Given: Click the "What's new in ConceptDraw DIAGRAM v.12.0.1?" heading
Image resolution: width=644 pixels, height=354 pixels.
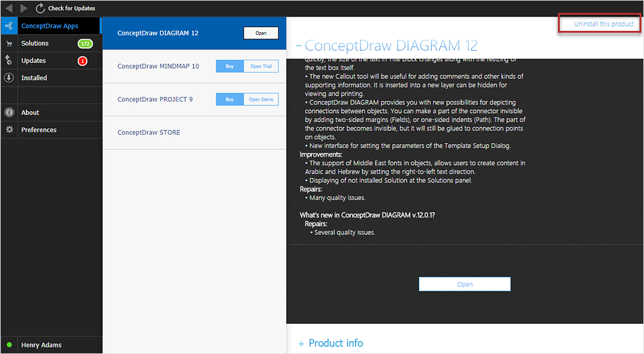Looking at the screenshot, I should [x=367, y=215].
